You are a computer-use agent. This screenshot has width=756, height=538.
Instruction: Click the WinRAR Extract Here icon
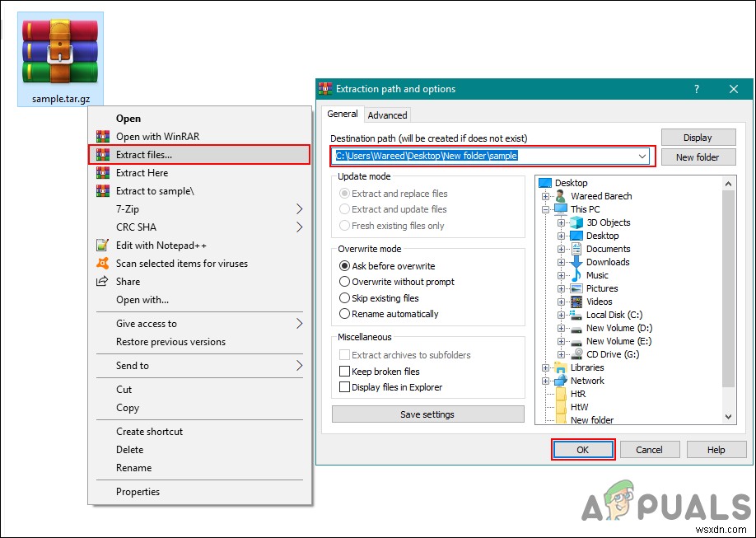coord(102,173)
